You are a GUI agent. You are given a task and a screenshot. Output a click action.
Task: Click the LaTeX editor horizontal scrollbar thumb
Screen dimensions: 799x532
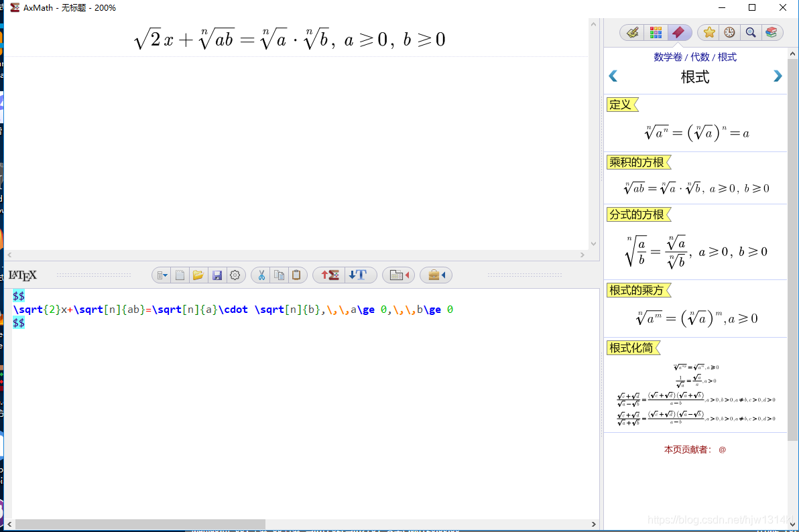(x=140, y=524)
